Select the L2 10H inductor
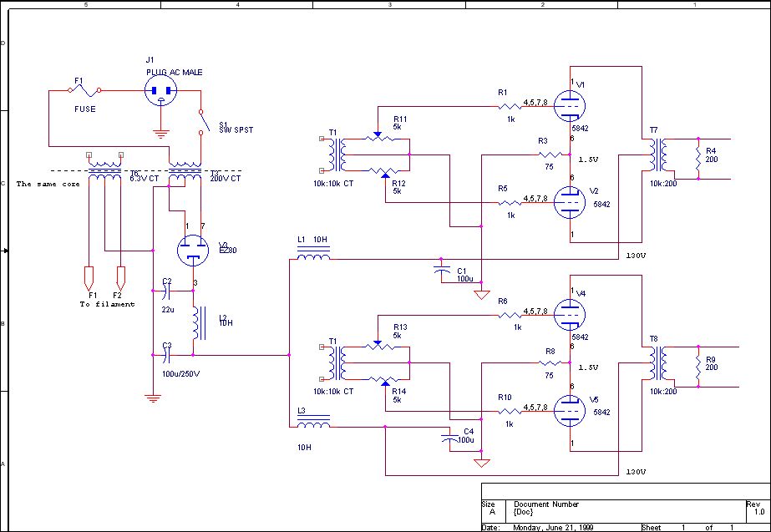The image size is (771, 532). [x=197, y=324]
